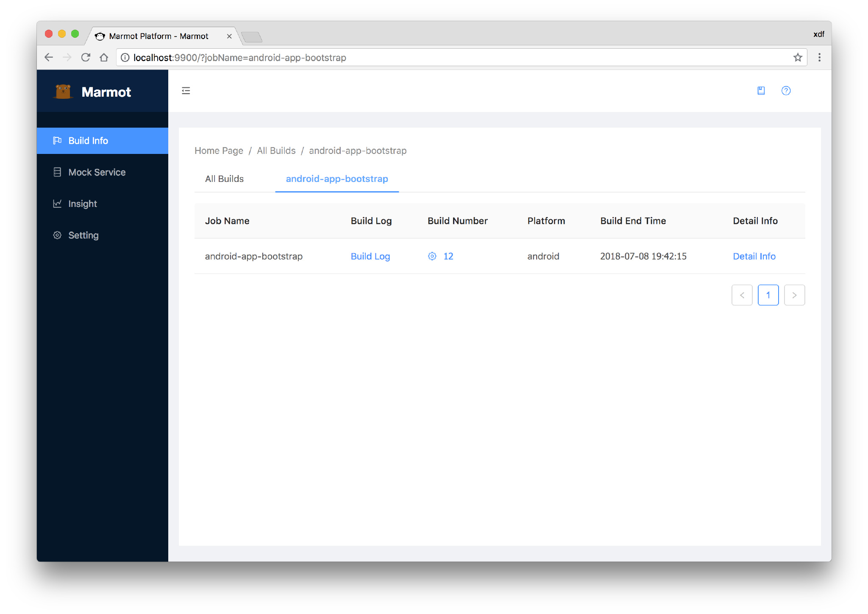The image size is (868, 614).
Task: Select the android-app-bootstrap tab
Action: 337,178
